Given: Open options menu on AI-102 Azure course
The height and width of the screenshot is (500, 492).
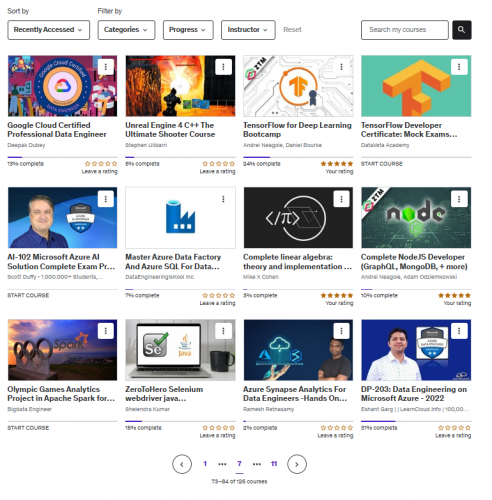Looking at the screenshot, I should click(106, 199).
